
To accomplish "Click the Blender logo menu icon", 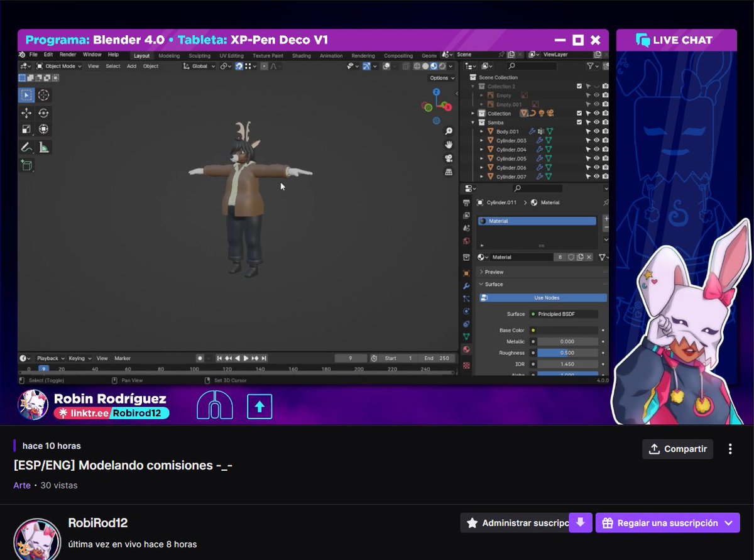I will point(23,55).
